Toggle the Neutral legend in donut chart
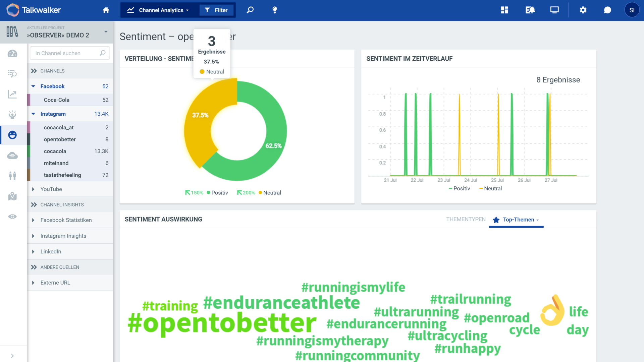The width and height of the screenshot is (644, 362). 272,193
